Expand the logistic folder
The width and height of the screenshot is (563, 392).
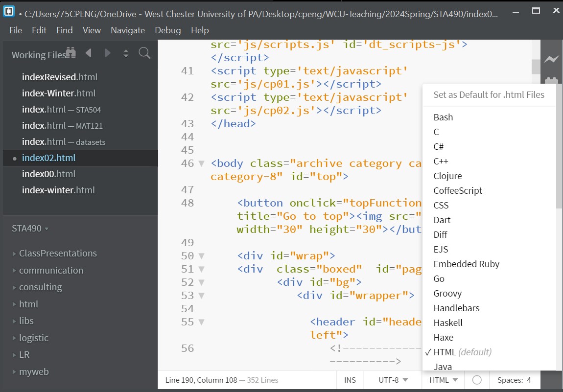[14, 338]
